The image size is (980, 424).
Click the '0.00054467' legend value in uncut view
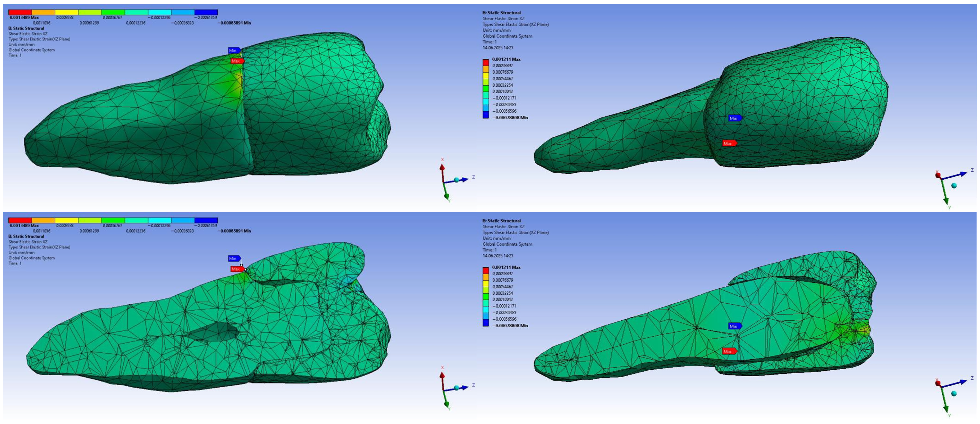click(x=503, y=79)
